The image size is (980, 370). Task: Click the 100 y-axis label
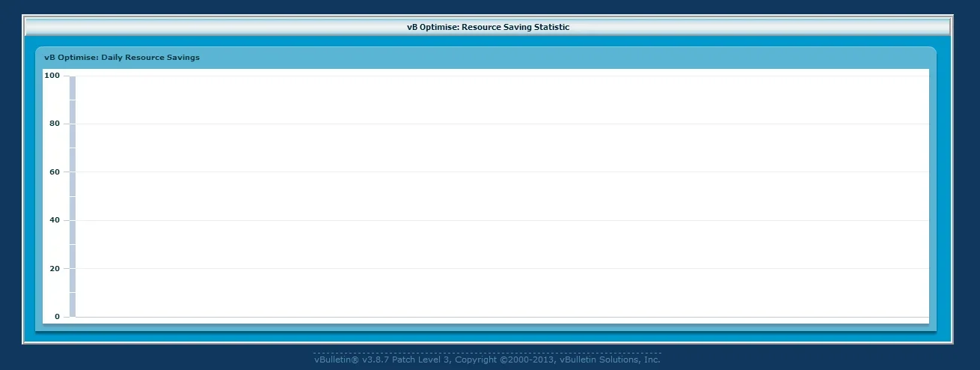pos(52,76)
